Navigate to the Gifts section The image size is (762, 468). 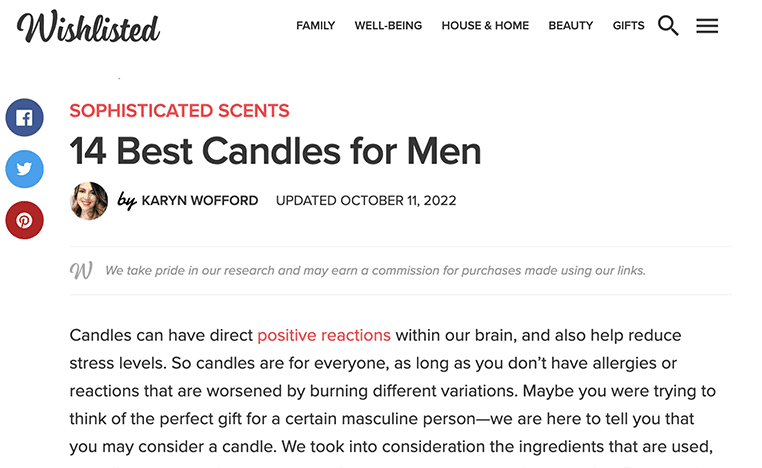(628, 26)
